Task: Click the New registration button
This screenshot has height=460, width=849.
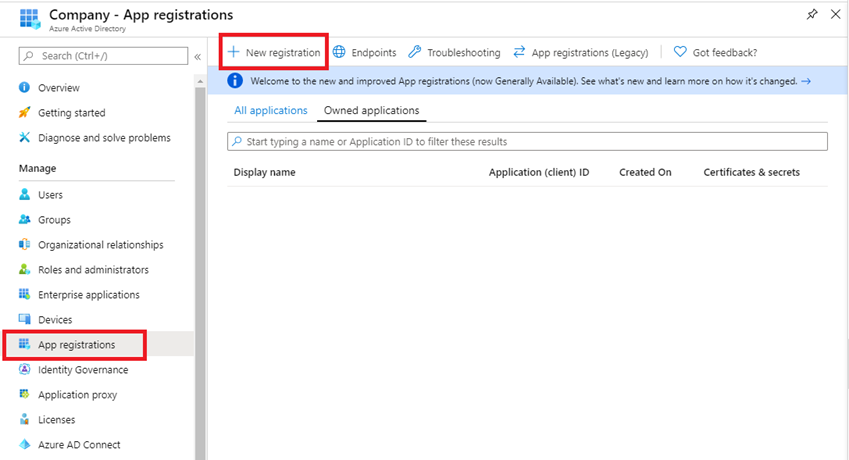Action: pyautogui.click(x=274, y=52)
